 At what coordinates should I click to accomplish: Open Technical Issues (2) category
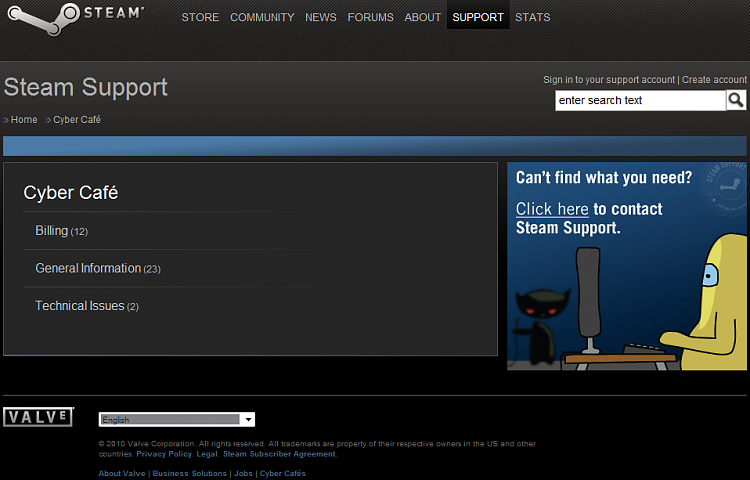(x=87, y=306)
